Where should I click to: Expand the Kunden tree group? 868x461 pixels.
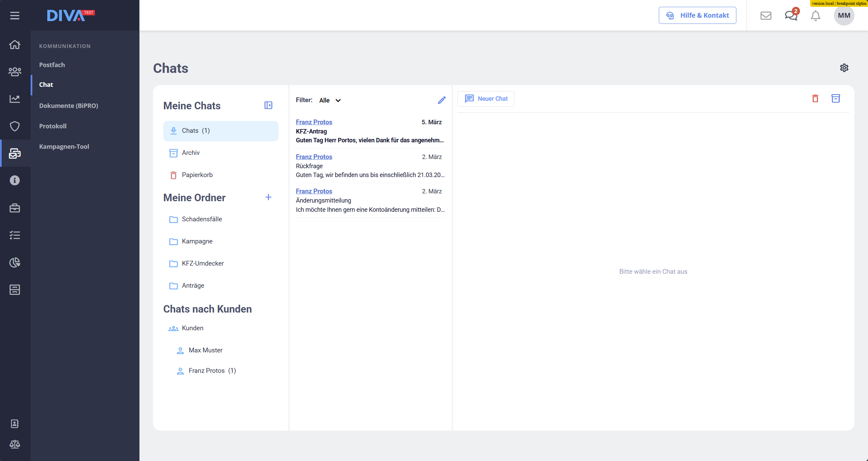[193, 328]
